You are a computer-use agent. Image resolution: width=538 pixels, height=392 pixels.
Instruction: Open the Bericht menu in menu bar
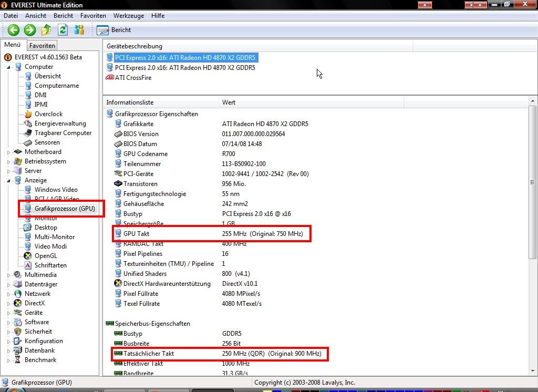[63, 16]
